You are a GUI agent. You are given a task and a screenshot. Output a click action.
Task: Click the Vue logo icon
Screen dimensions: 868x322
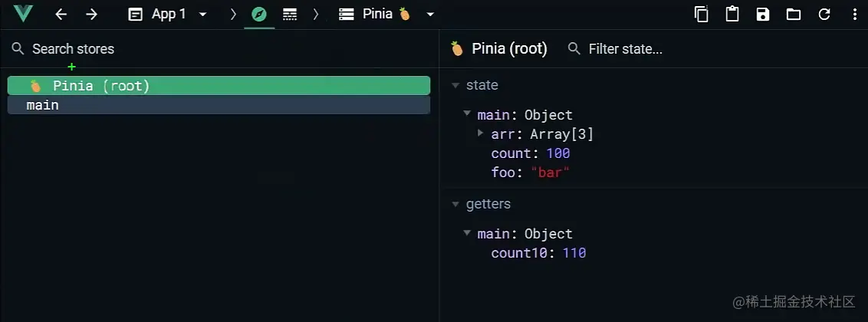23,14
